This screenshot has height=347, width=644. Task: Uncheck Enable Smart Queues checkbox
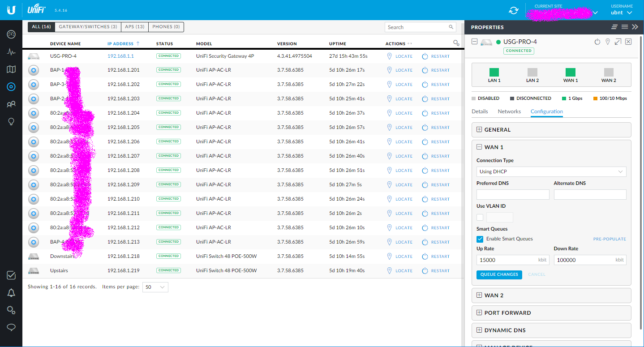(x=480, y=239)
